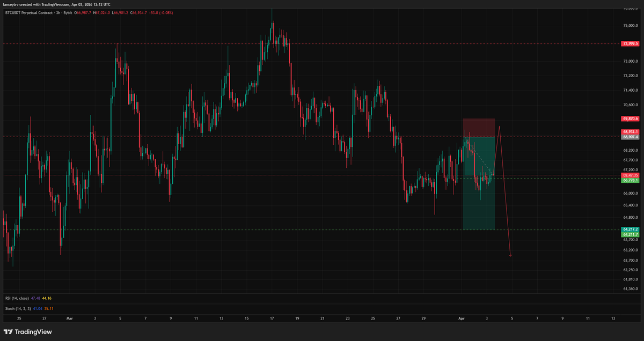Click the 17 date label on time axis
This screenshot has height=341, width=644.
(272, 318)
